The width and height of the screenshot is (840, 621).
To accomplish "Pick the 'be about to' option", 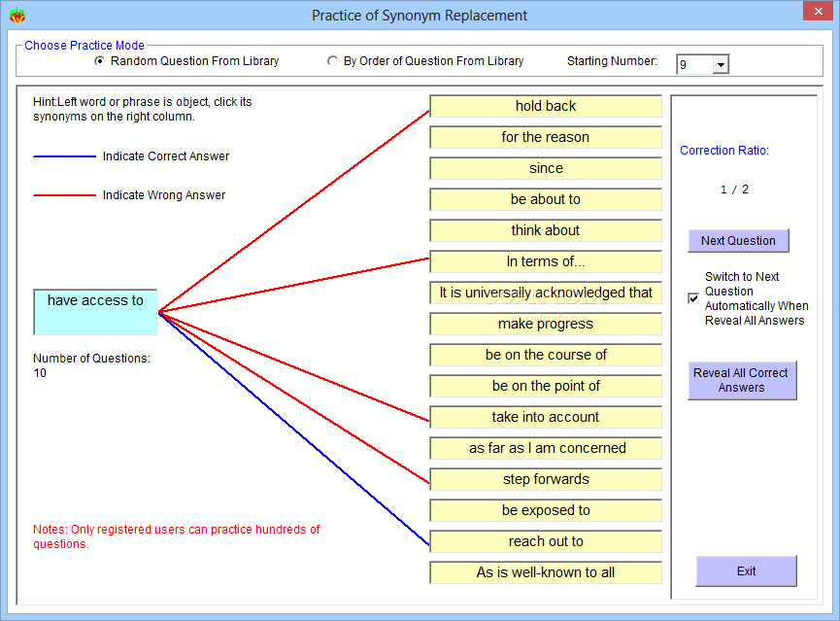I will coord(546,199).
